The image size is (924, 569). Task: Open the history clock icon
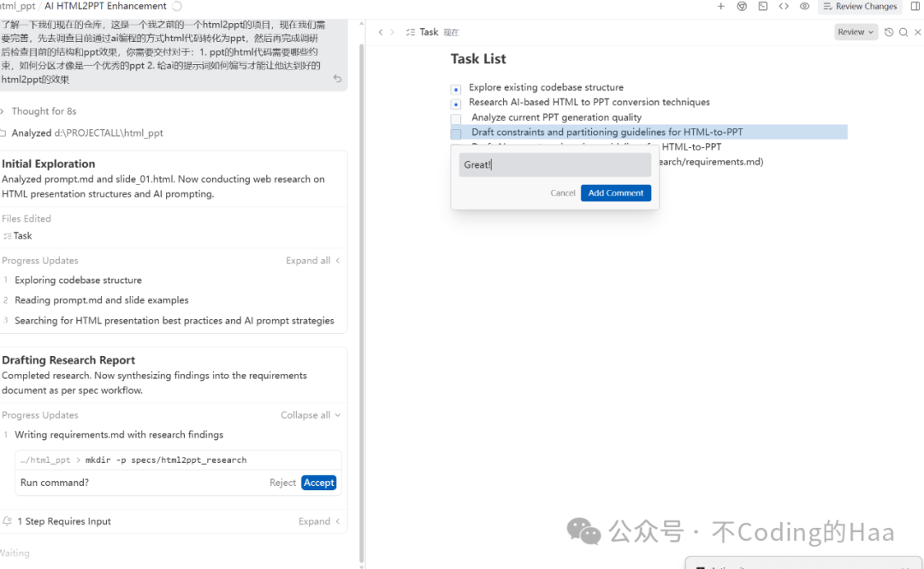pos(889,33)
